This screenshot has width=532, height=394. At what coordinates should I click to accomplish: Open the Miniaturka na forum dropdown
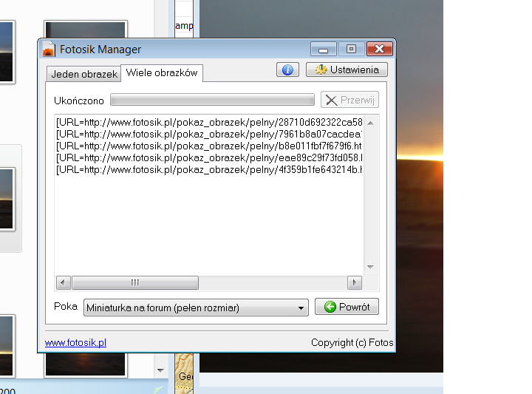pyautogui.click(x=196, y=308)
